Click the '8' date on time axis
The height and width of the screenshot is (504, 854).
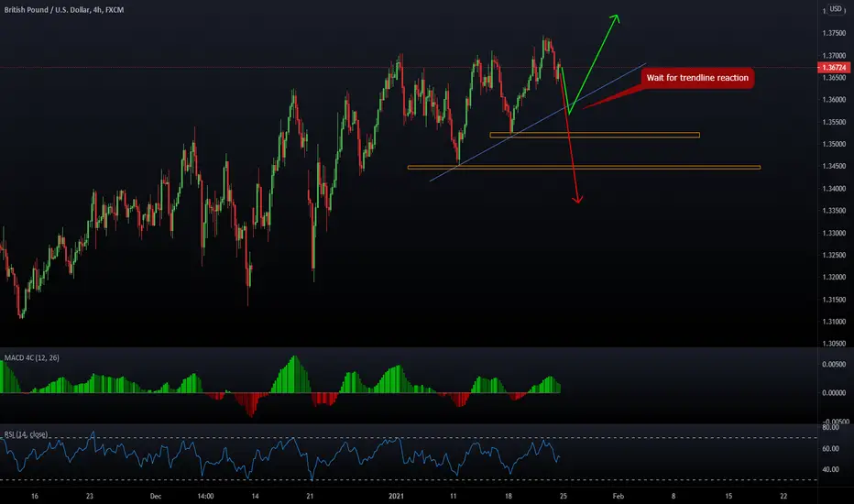click(x=673, y=497)
